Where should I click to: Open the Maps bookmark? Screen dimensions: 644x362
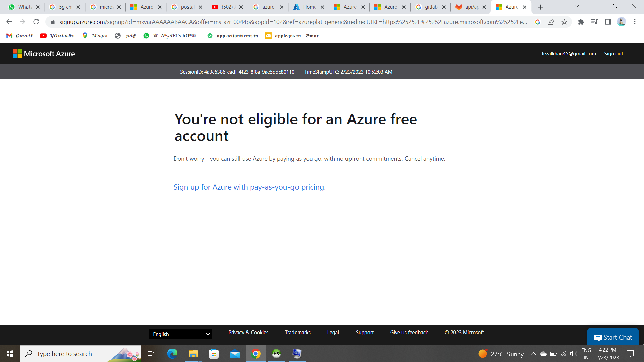point(95,35)
